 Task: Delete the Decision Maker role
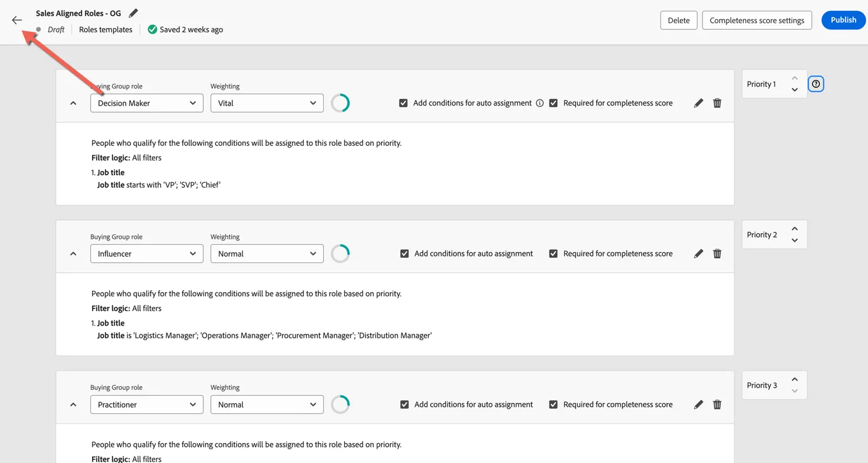point(717,103)
